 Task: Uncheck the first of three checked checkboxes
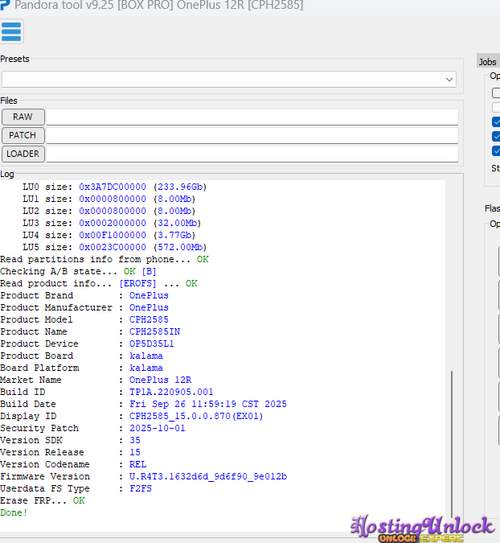(496, 122)
